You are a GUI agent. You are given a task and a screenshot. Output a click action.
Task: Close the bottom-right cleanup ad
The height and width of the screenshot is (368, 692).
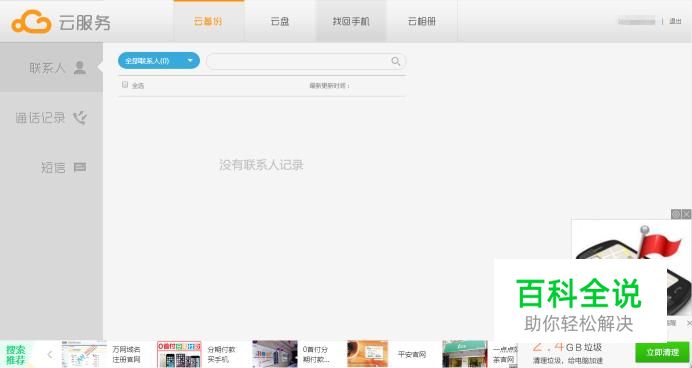click(x=689, y=323)
